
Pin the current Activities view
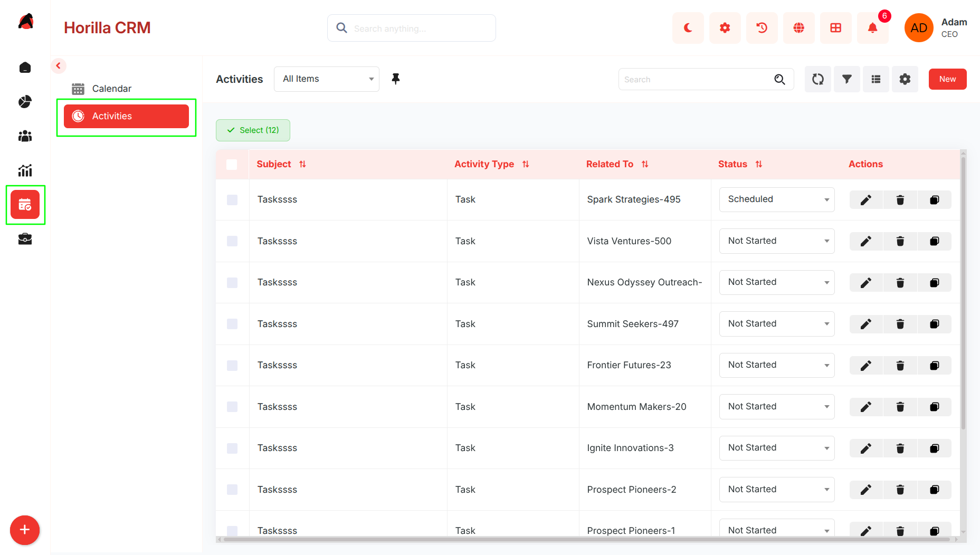396,79
